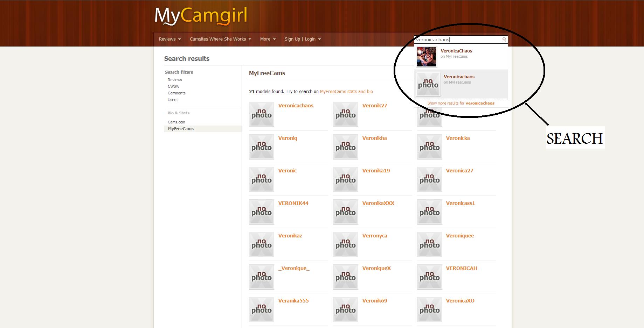Open MyFreeCams stats and bio link
This screenshot has width=644, height=328.
tap(346, 92)
